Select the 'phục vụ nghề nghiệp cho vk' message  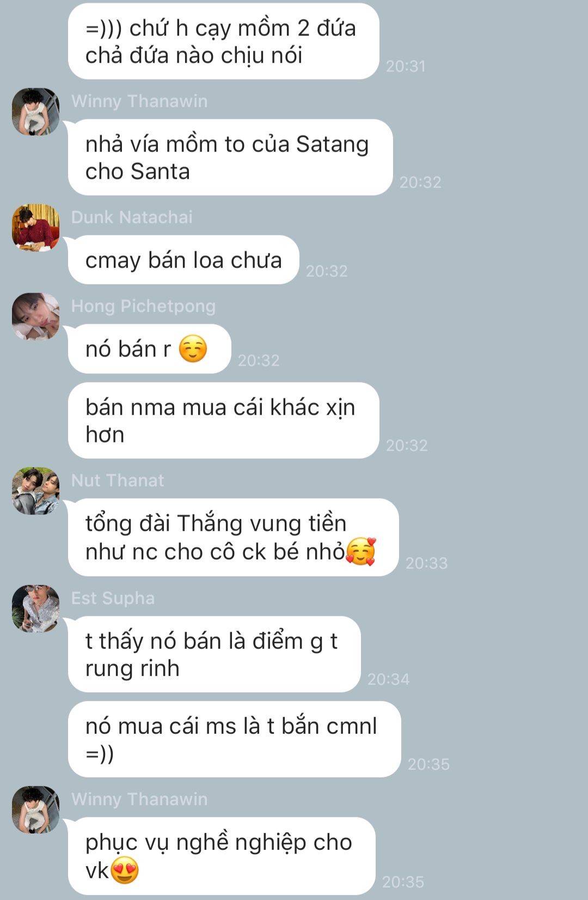(222, 856)
